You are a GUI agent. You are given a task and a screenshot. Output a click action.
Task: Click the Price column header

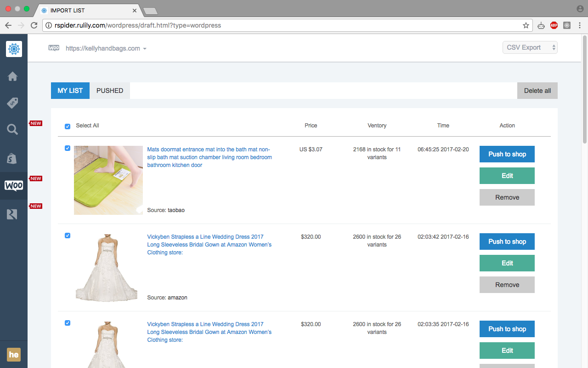coord(311,126)
